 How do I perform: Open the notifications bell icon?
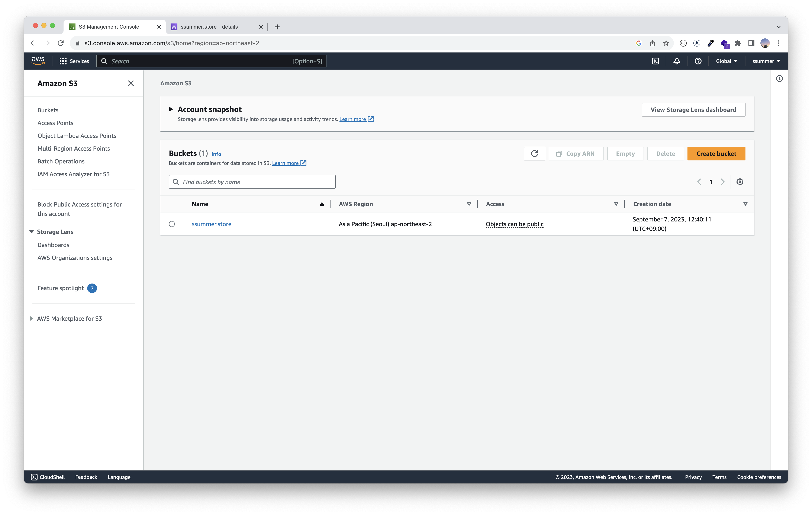click(676, 61)
